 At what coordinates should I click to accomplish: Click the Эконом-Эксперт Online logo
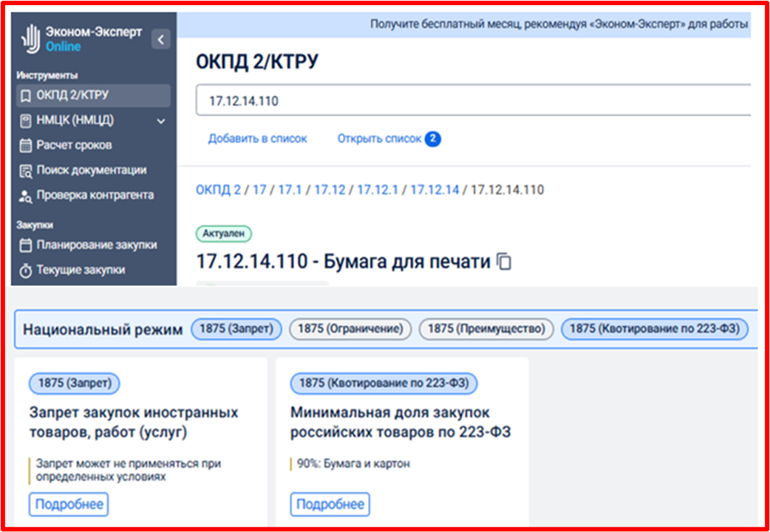point(82,39)
